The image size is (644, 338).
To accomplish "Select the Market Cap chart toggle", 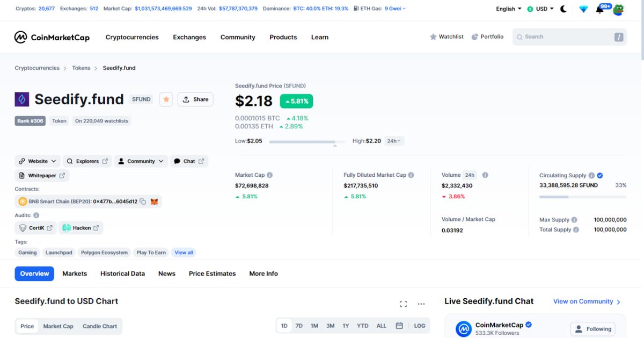I will (x=58, y=326).
